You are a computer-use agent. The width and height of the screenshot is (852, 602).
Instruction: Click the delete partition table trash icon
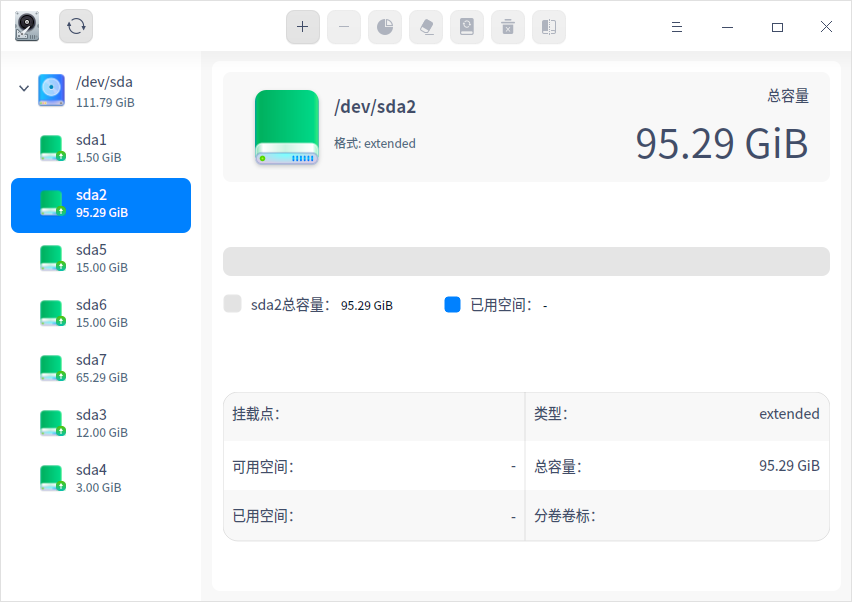point(507,27)
